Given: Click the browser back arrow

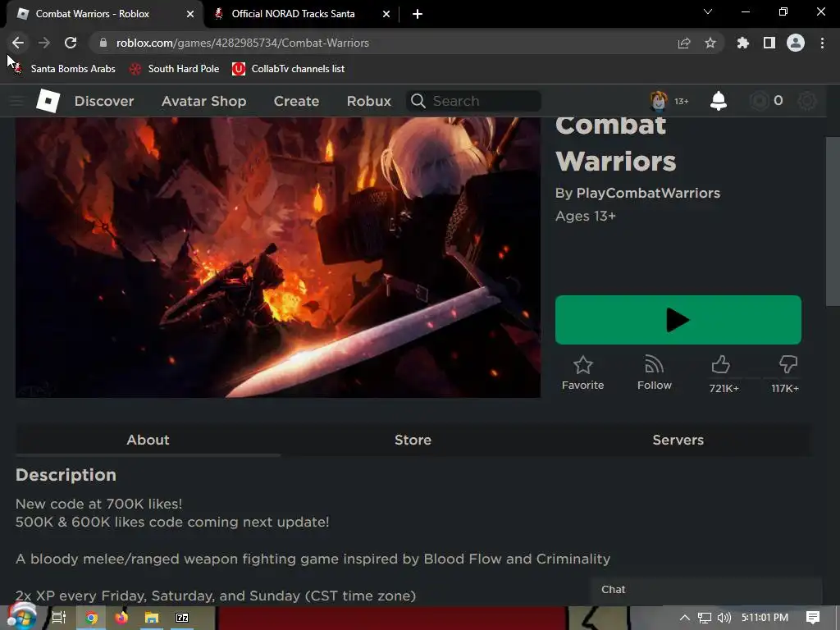Looking at the screenshot, I should [x=18, y=43].
